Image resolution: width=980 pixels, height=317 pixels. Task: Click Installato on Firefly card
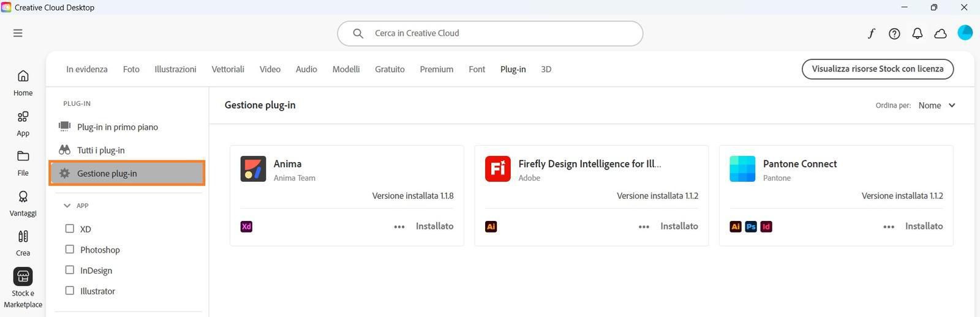pos(679,226)
